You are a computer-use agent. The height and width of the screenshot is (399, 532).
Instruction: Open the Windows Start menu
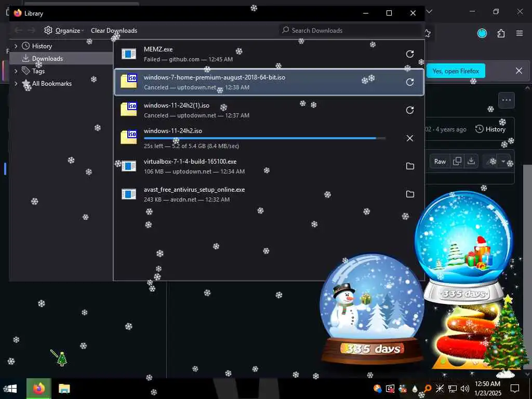[11, 389]
